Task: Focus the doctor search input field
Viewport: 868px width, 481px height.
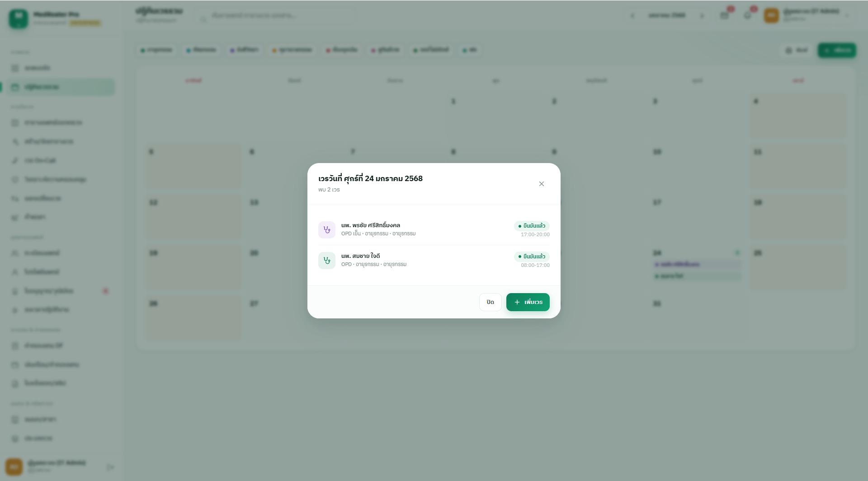Action: tap(276, 15)
